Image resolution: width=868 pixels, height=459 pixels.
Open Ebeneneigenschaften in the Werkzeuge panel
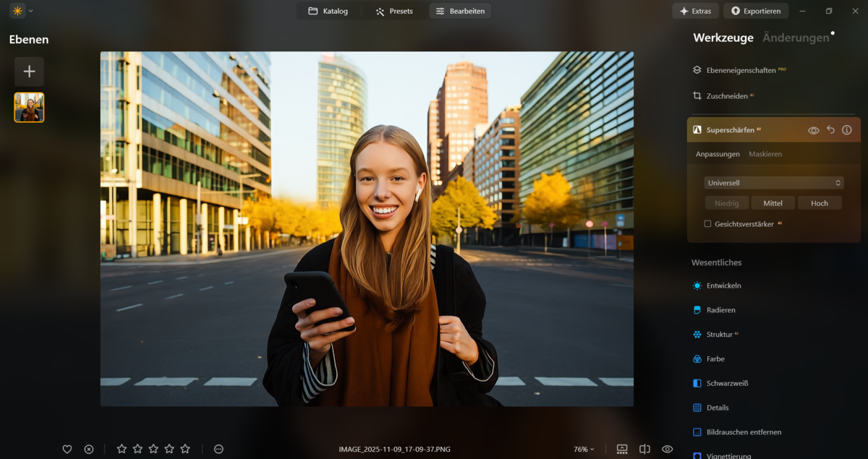pos(739,70)
